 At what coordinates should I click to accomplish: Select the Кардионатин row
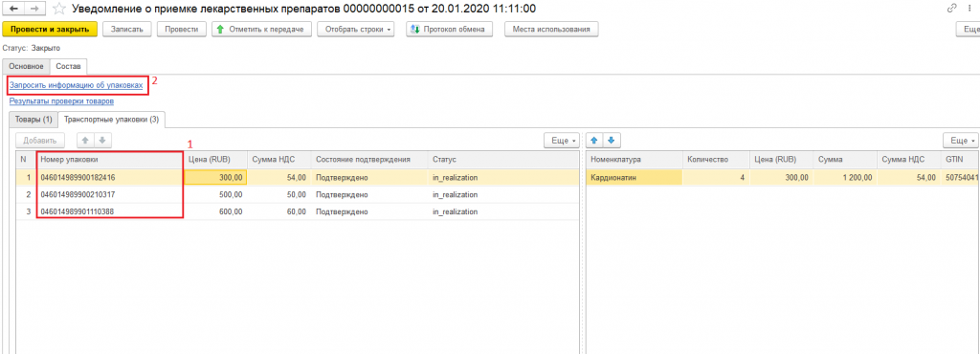click(783, 178)
